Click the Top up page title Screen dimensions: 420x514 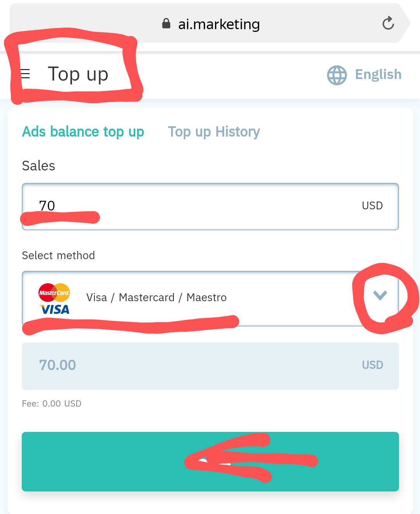[78, 75]
